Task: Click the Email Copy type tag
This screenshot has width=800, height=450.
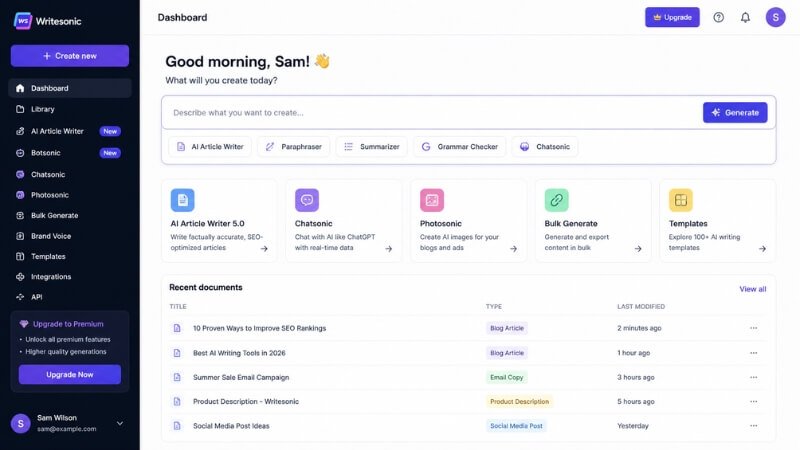Action: 507,377
